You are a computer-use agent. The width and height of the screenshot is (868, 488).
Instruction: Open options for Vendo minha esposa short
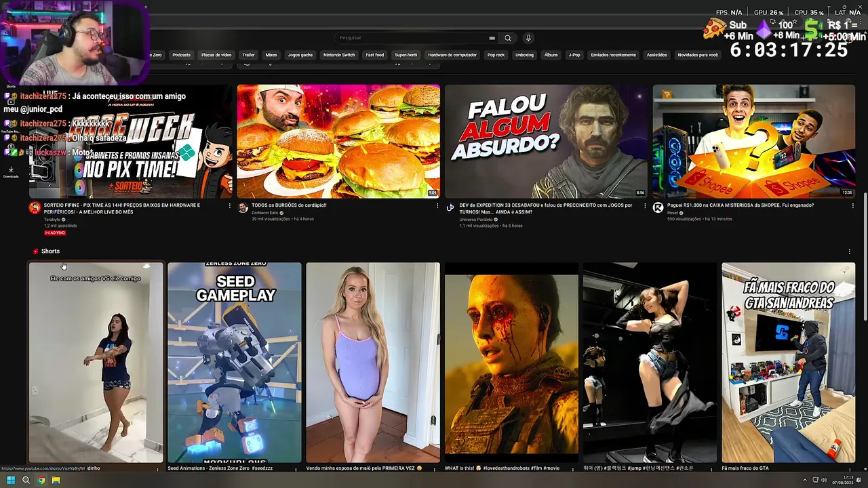click(435, 469)
